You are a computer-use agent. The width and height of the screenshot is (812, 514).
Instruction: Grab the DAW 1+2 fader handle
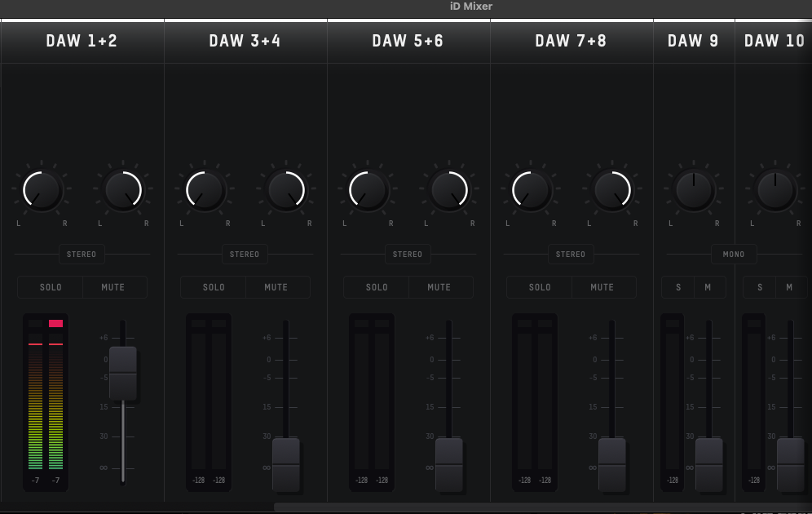(123, 373)
